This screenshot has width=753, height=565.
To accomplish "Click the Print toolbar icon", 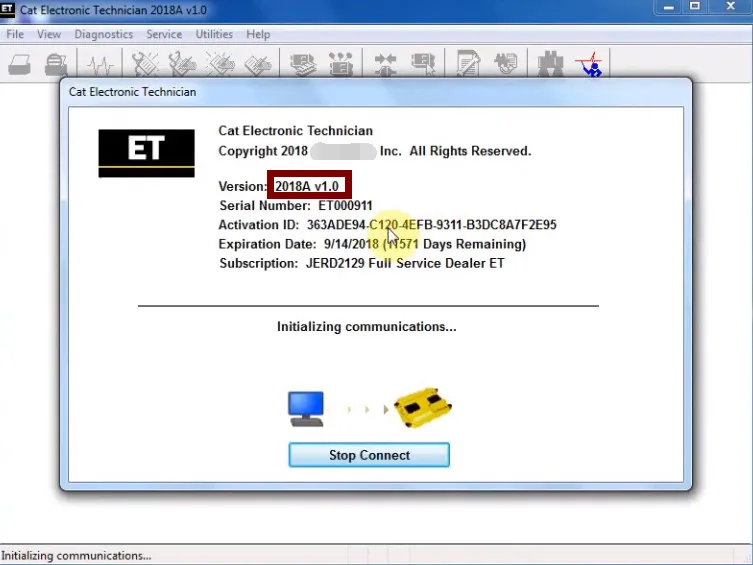I will [20, 64].
